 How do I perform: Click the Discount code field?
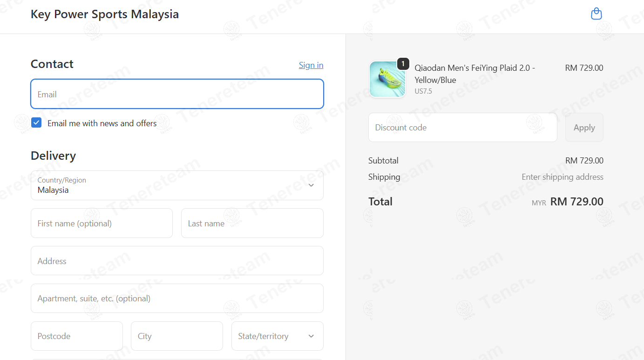[x=463, y=127]
